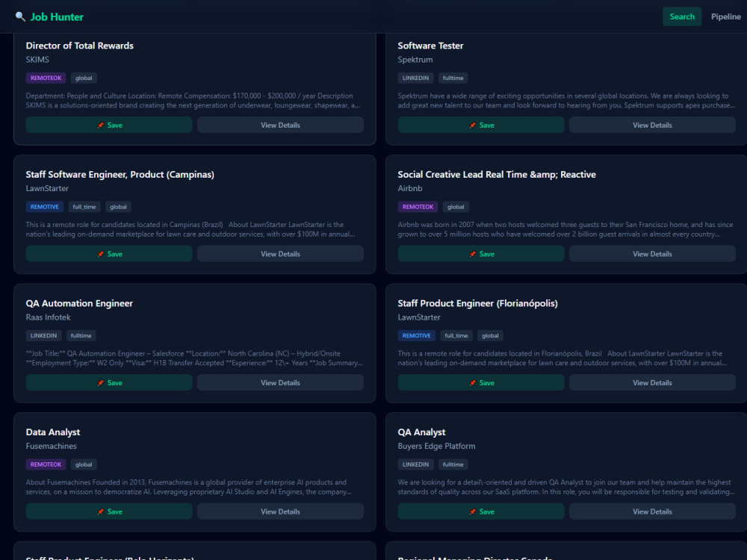The image size is (747, 560).
Task: Select the QA Analyst job title
Action: pos(421,432)
